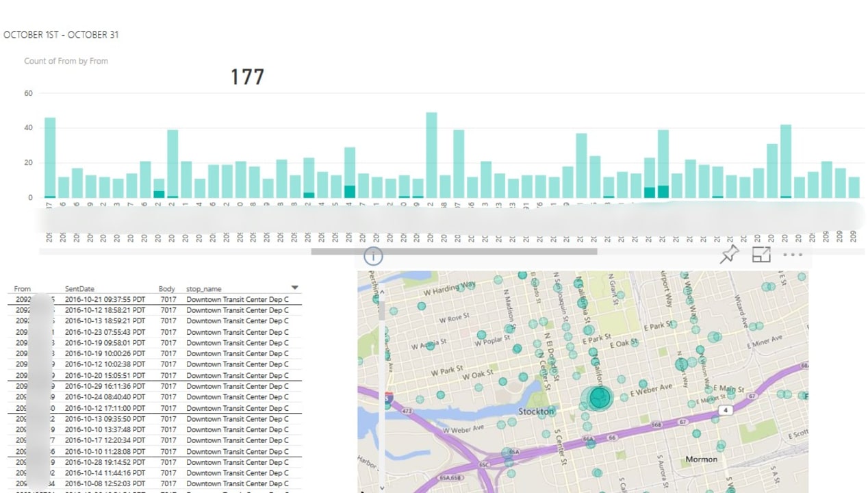
Task: Select row dated 2016-10-12 17:11:00 PDT
Action: [155, 408]
